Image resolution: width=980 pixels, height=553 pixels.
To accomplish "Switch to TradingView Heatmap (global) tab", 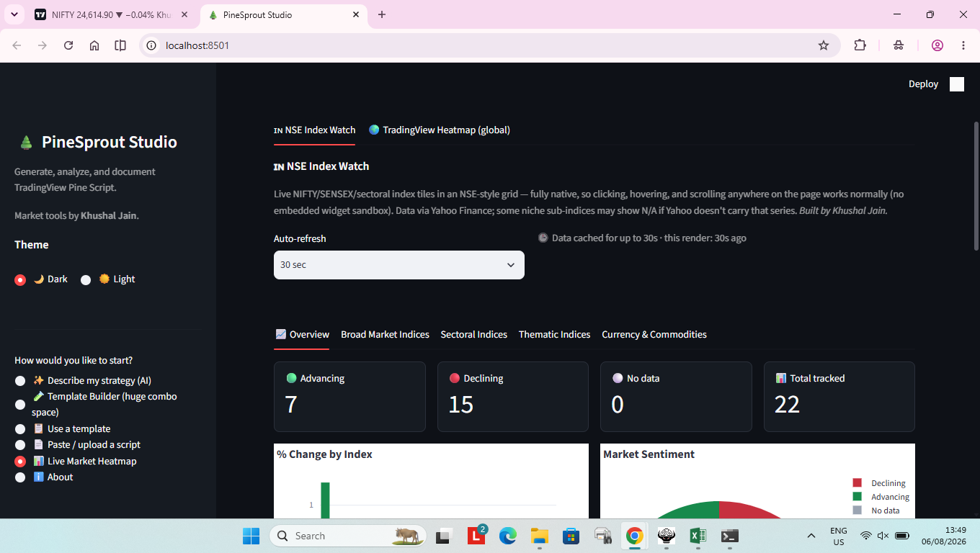I will pos(439,130).
